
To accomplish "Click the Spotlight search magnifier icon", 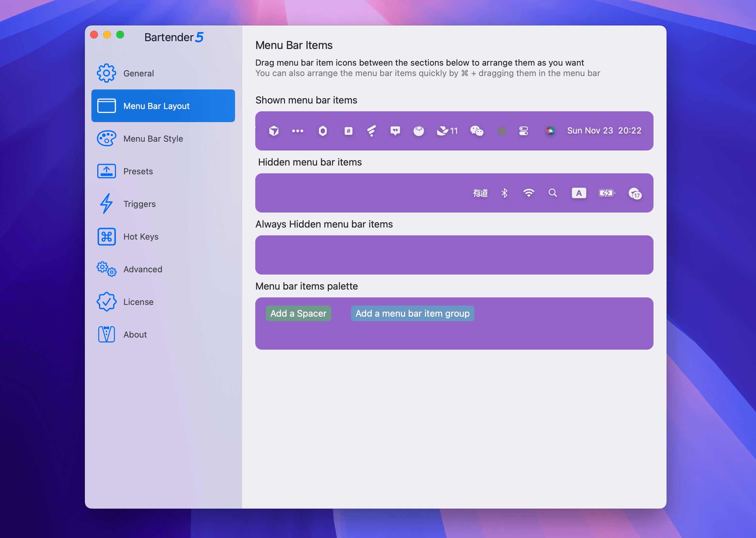I will (x=553, y=193).
